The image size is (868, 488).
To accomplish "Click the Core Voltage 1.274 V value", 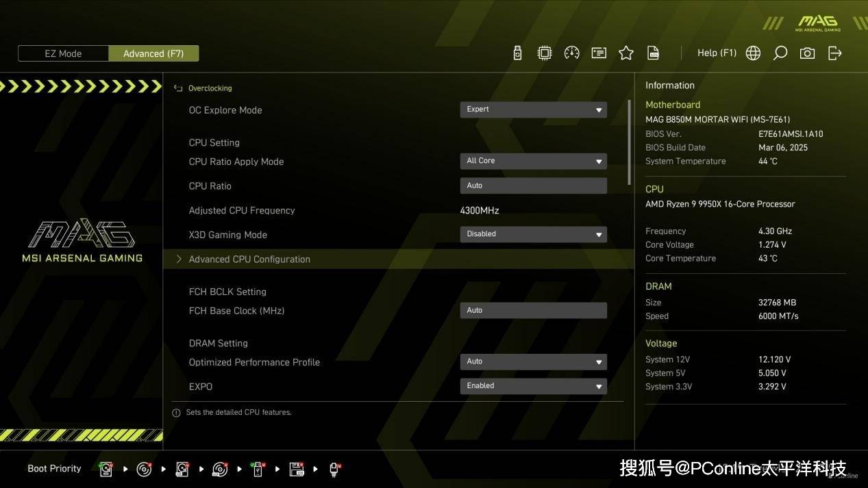I will coord(772,245).
